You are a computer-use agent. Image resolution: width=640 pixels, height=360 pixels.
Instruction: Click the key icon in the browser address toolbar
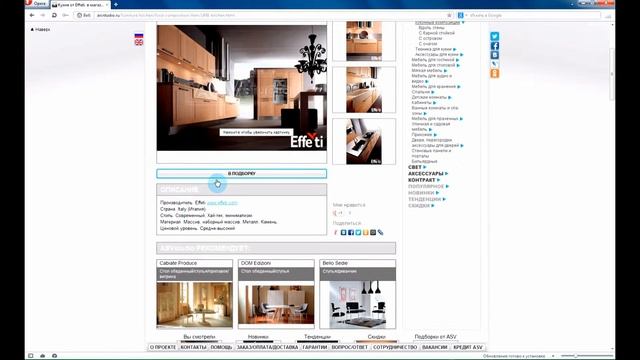(x=65, y=15)
